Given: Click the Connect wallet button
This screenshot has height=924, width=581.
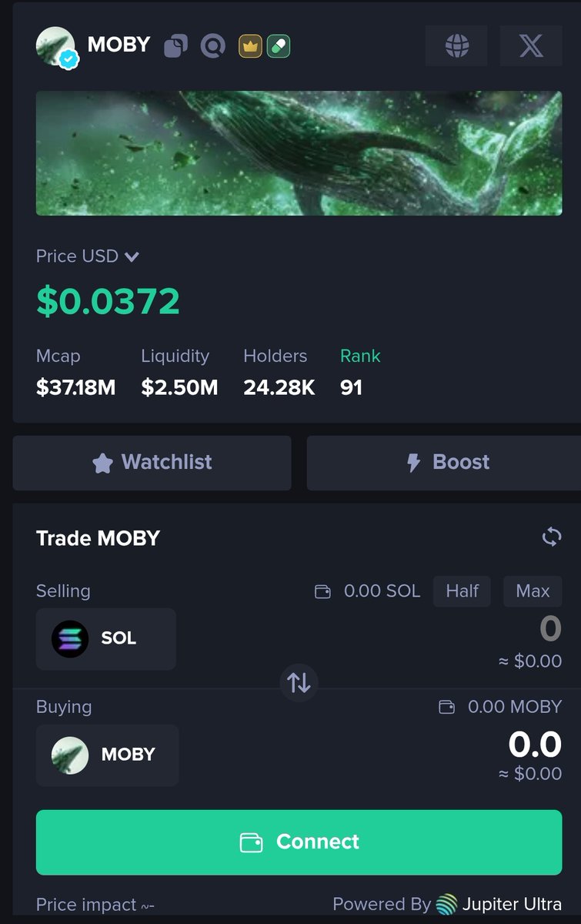Looking at the screenshot, I should tap(299, 842).
